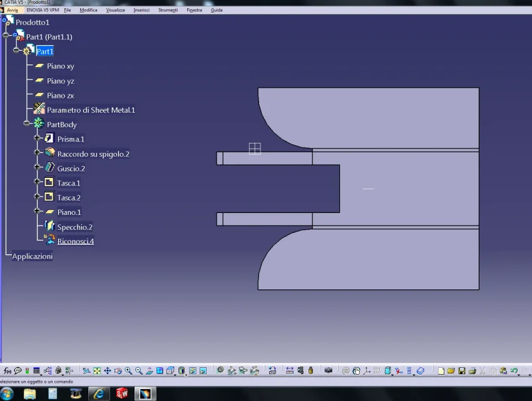Click the shading render style cylinder
Screen dimensions: 532x401
click(182, 370)
